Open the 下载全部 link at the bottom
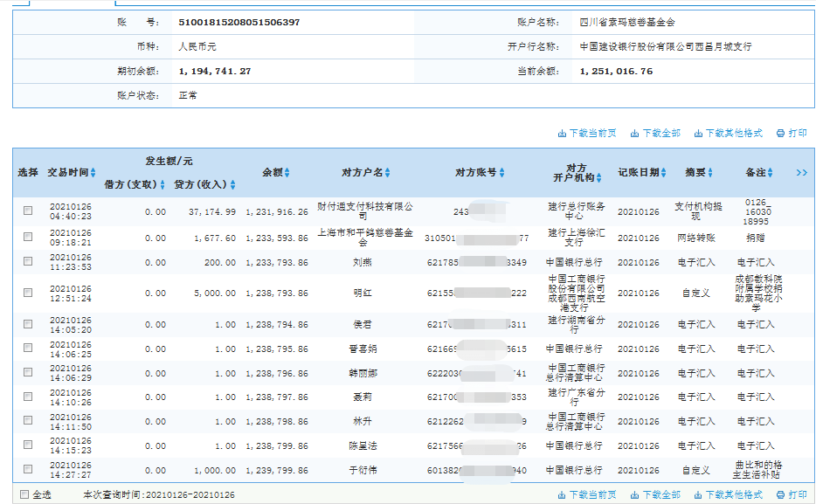The image size is (816, 504). coord(660,495)
